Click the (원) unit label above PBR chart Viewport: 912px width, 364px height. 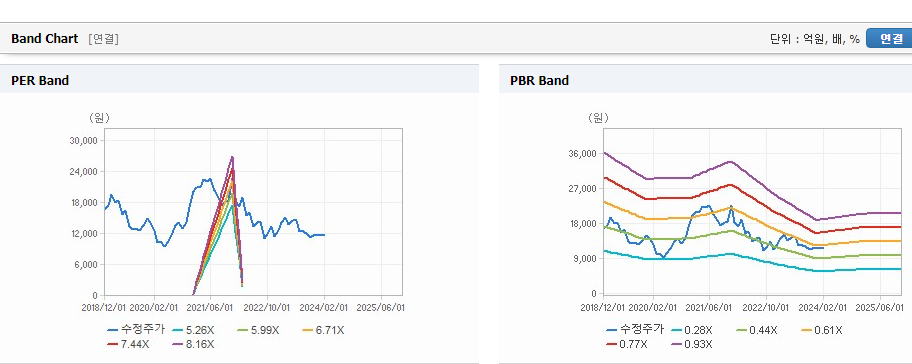[x=598, y=118]
